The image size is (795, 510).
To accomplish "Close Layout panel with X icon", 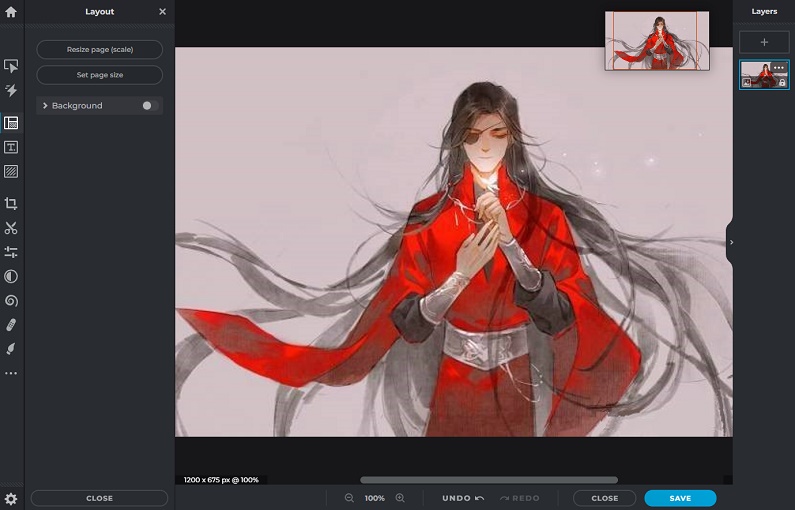I will tap(162, 11).
